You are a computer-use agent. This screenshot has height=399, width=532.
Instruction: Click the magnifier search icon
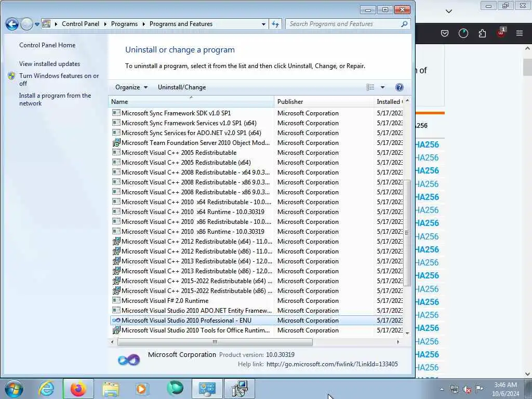tap(404, 24)
